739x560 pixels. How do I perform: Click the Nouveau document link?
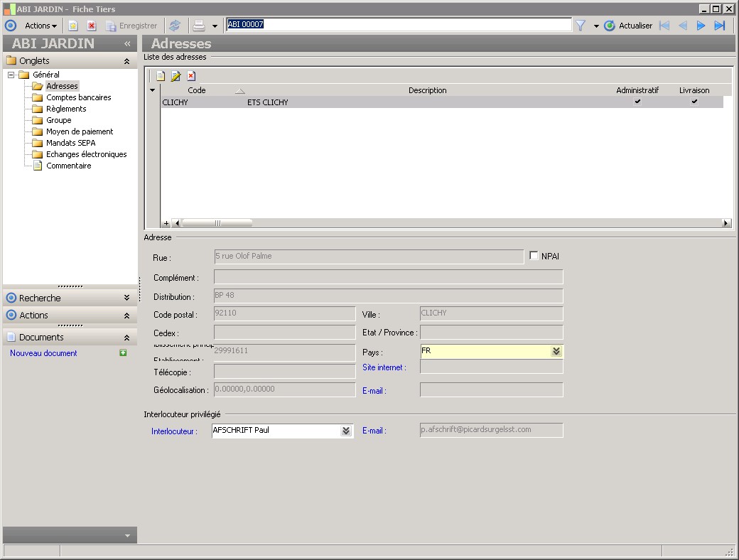(43, 353)
